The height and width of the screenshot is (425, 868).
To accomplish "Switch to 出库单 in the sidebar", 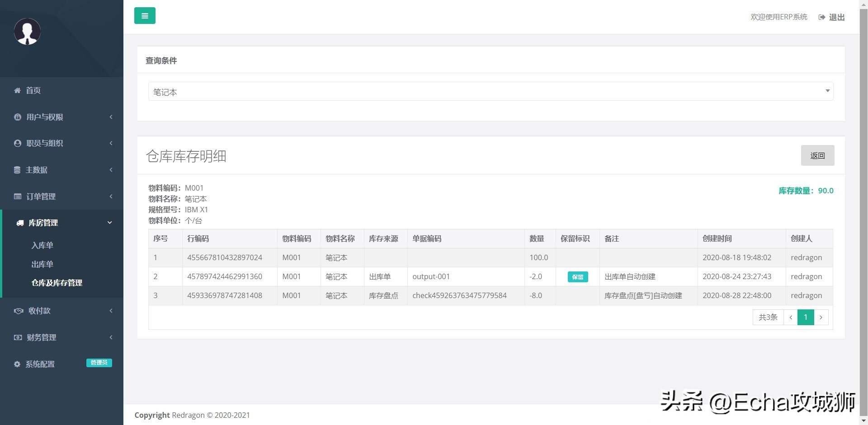I will pos(42,264).
